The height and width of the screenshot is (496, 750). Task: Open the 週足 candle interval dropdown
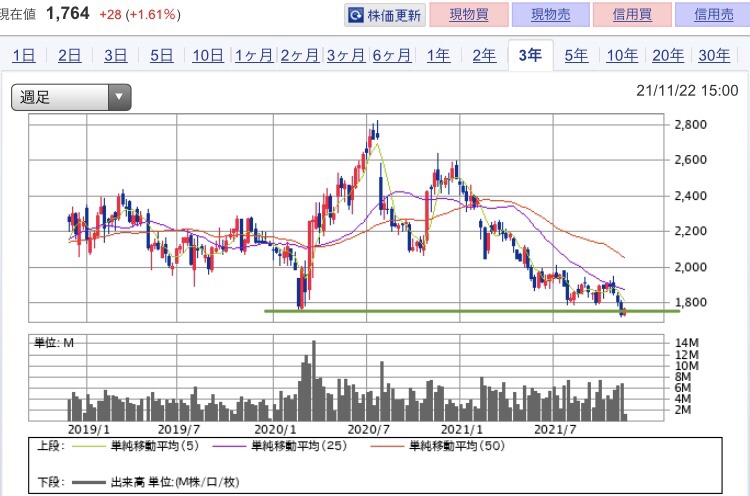(x=71, y=98)
